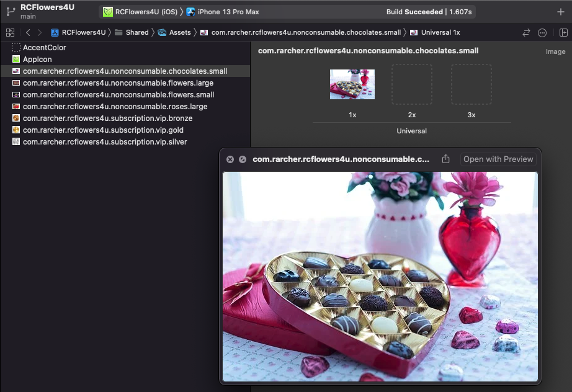Click the share icon in Quick Look
This screenshot has width=572, height=392.
446,159
